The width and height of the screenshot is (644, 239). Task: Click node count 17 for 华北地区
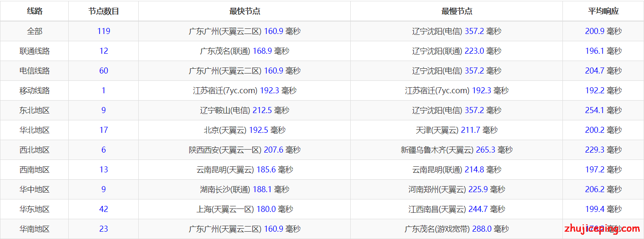click(x=103, y=130)
